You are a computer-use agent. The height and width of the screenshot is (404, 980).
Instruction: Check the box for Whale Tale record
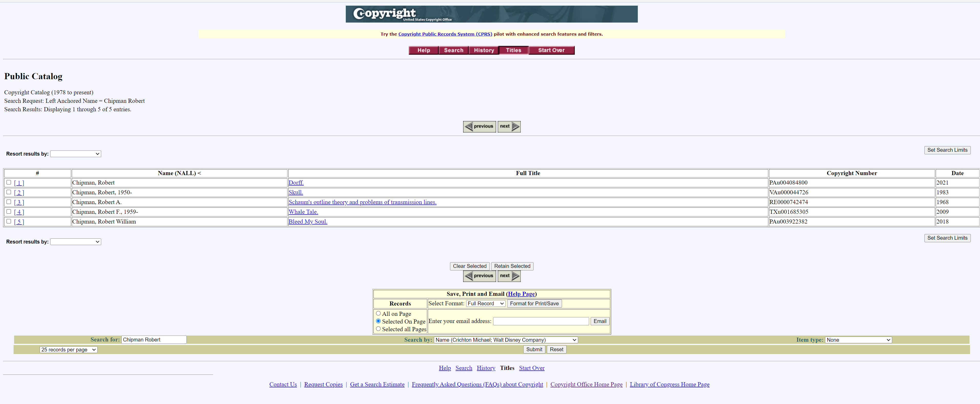tap(9, 211)
